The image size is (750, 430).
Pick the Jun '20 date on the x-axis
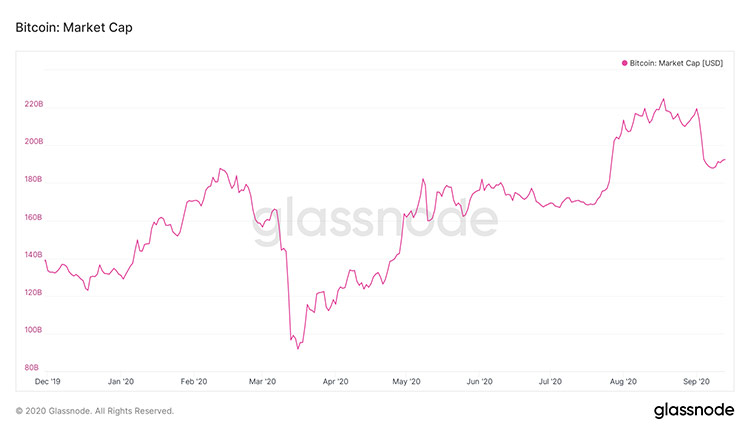480,381
